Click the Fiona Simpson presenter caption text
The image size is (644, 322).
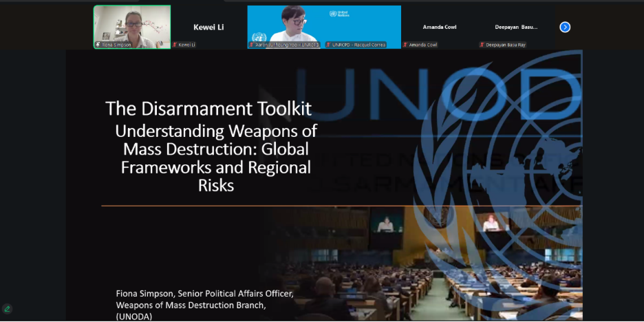(x=204, y=304)
